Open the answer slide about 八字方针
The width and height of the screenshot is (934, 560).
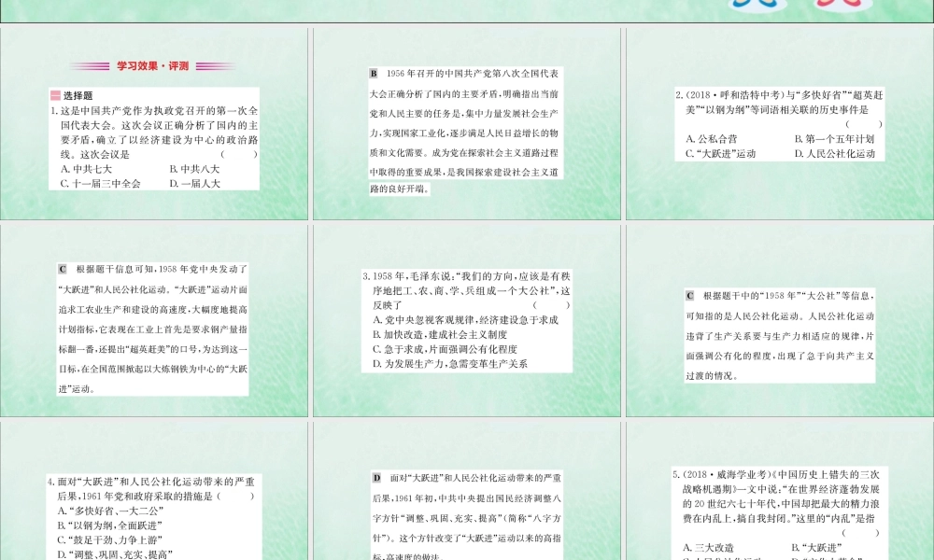click(x=466, y=491)
